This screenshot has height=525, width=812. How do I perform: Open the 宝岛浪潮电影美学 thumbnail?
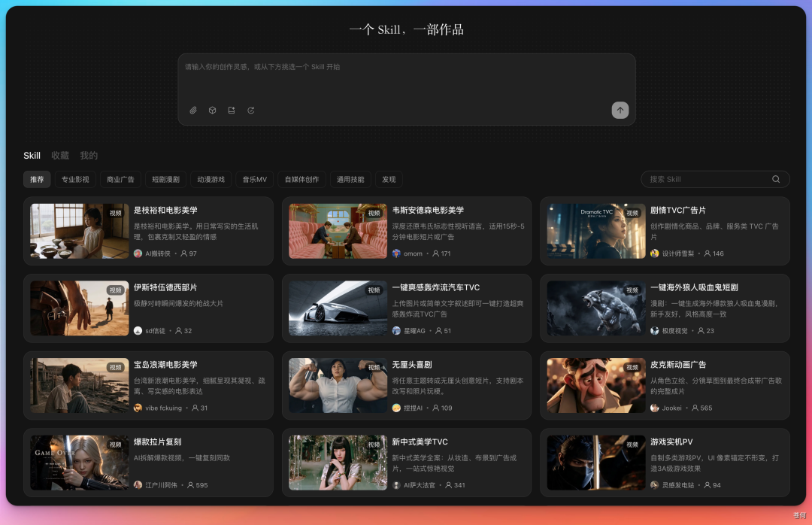pos(79,386)
